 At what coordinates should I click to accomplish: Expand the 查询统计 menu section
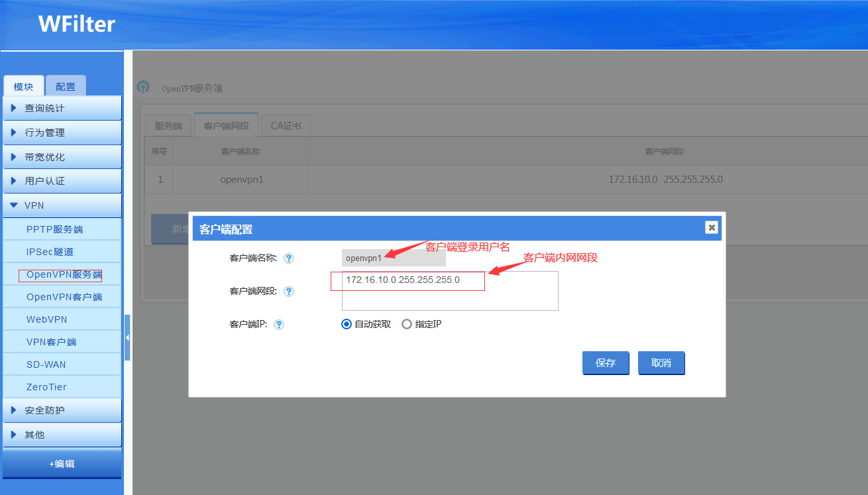62,108
